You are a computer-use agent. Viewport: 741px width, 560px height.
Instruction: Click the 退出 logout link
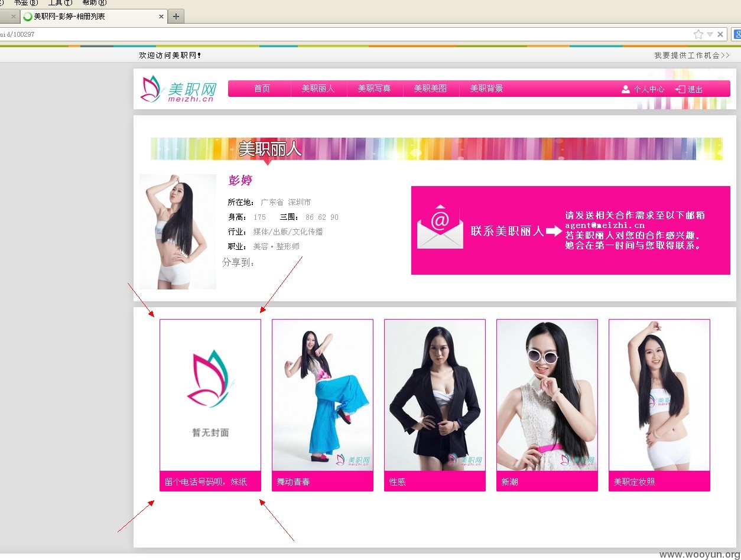click(695, 90)
